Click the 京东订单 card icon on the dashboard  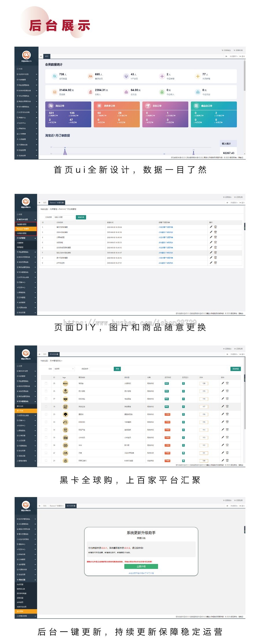coord(148,106)
